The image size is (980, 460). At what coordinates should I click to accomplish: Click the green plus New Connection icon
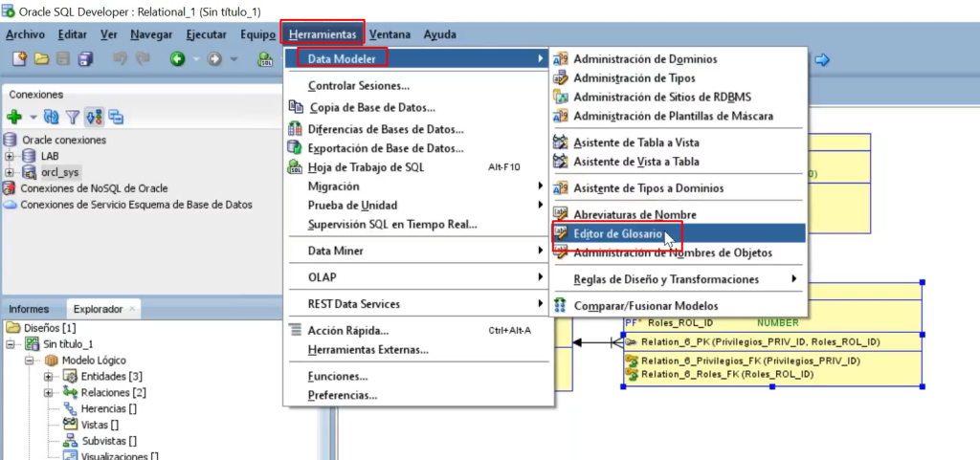(x=14, y=117)
